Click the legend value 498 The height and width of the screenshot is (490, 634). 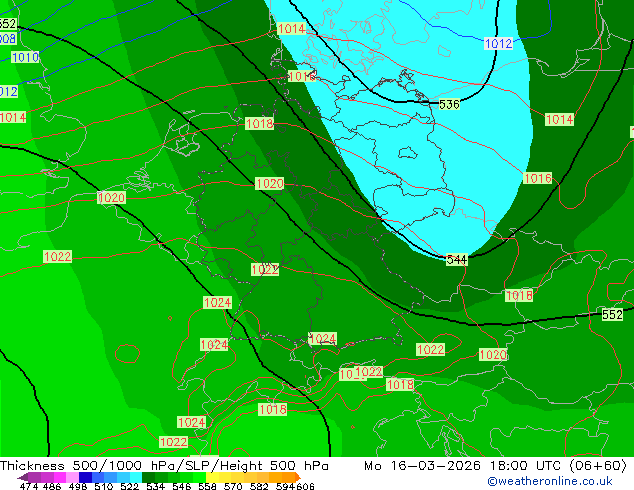coord(78,486)
